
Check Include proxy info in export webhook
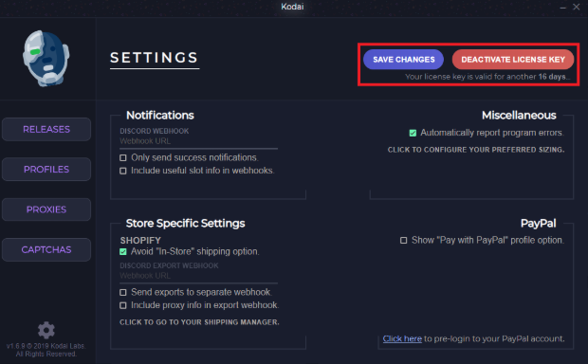click(x=123, y=305)
